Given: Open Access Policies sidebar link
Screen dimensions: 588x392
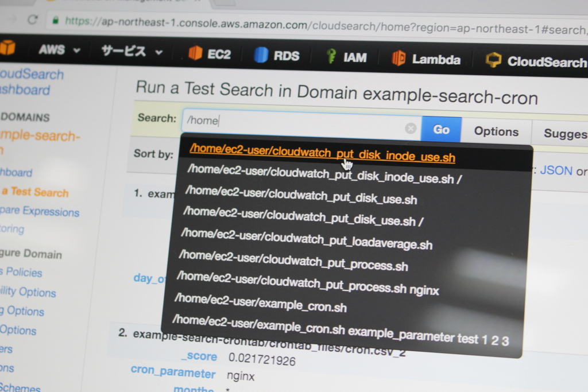Looking at the screenshot, I should 21,271.
